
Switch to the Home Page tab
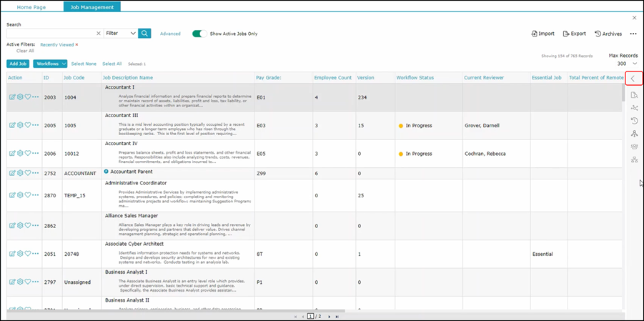pos(31,6)
